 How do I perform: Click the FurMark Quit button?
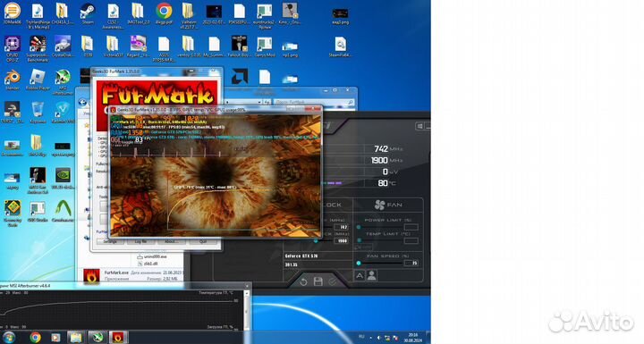click(202, 241)
